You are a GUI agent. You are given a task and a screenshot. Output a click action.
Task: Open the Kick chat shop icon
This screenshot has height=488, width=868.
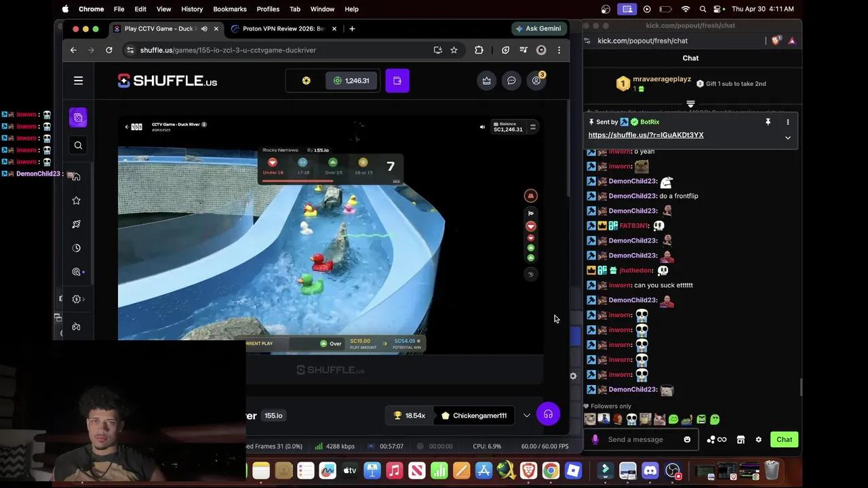[x=741, y=439]
